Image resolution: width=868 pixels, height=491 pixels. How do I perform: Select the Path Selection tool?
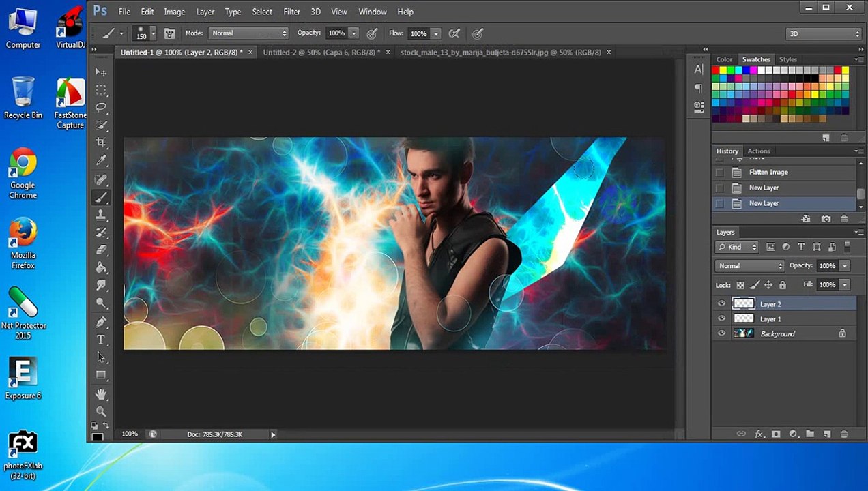tap(101, 357)
